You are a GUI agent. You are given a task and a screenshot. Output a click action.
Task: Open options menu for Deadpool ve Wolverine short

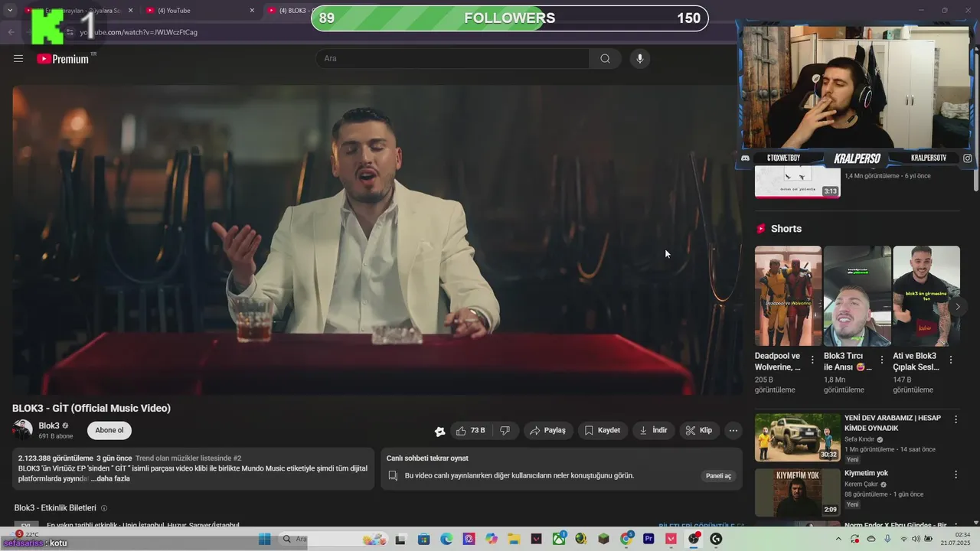pyautogui.click(x=813, y=360)
